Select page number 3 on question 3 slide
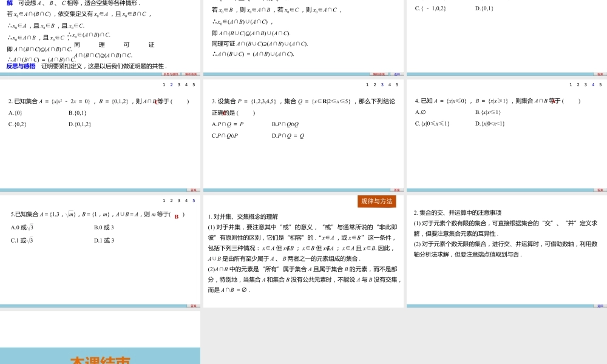The height and width of the screenshot is (364, 607). tap(382, 85)
